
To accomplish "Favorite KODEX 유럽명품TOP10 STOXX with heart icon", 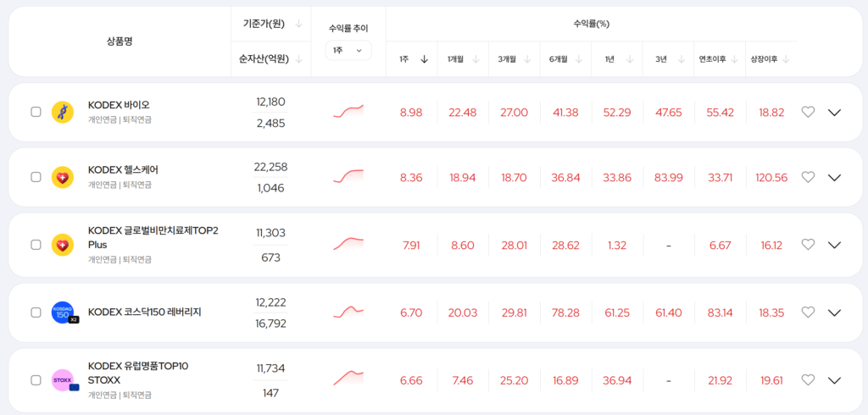I will (808, 380).
